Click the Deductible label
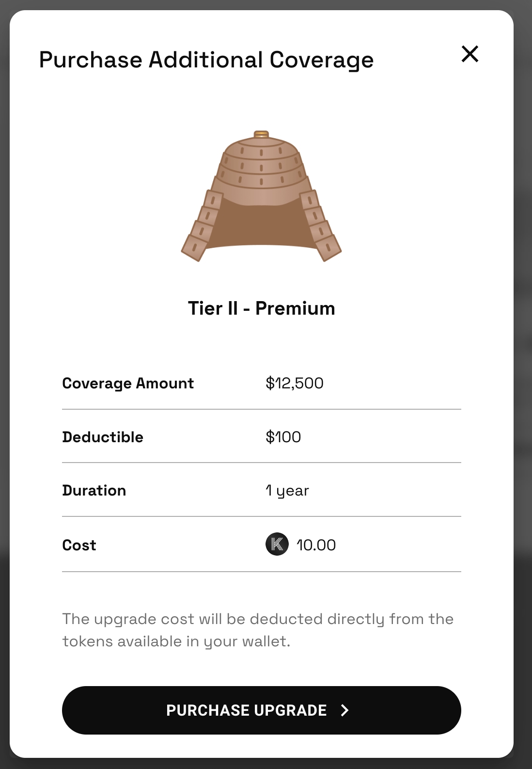Viewport: 532px width, 769px height. point(103,437)
